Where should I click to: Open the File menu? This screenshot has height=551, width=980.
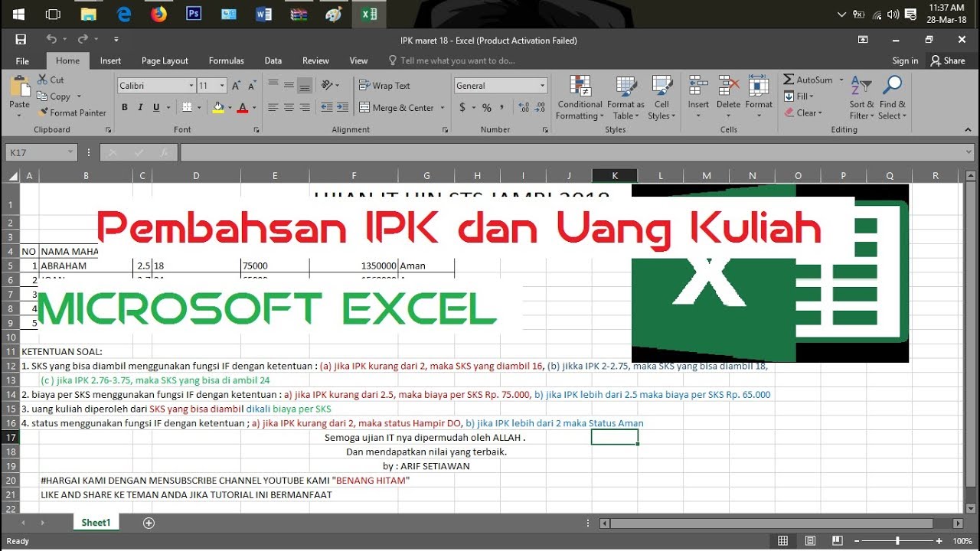(x=22, y=60)
